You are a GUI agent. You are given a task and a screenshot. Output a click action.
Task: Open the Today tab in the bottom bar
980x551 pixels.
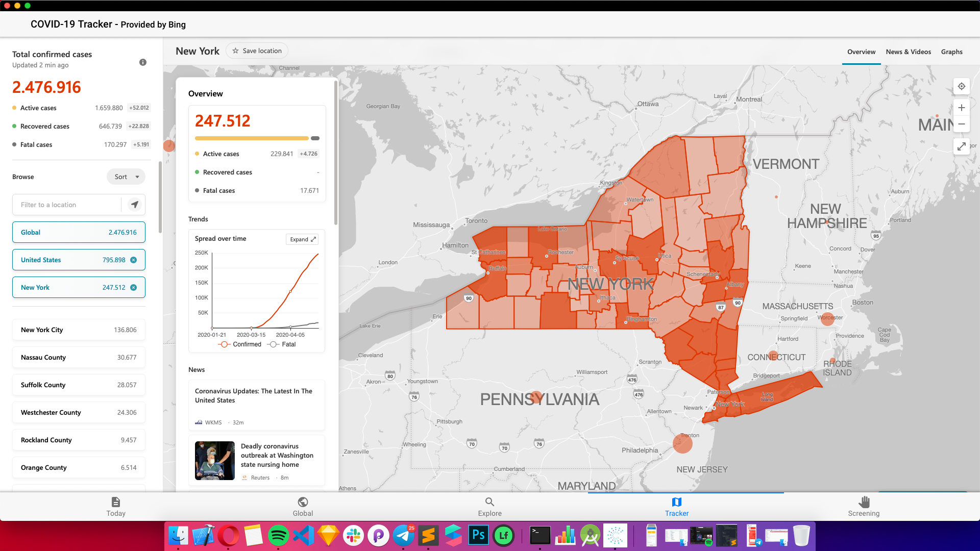116,507
